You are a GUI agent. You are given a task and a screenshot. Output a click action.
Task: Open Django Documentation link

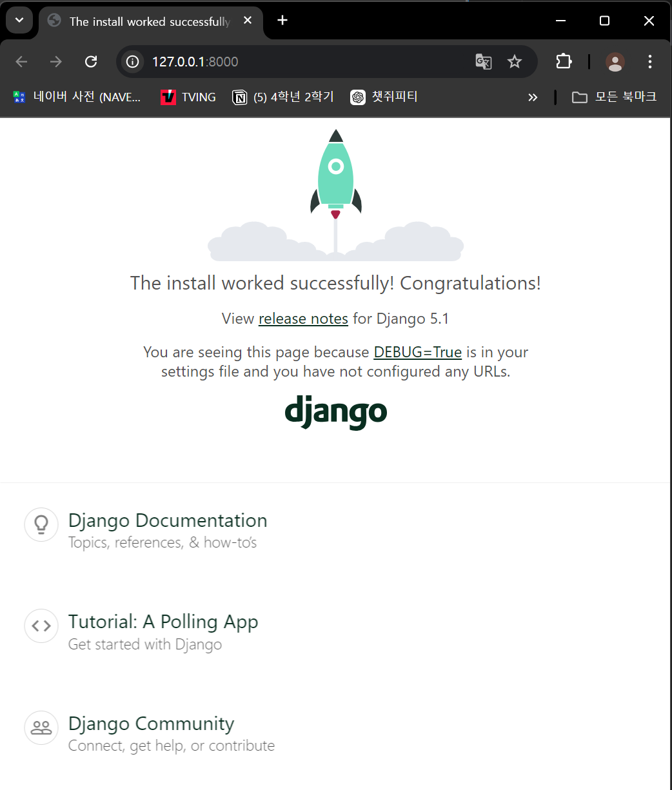[x=168, y=520]
